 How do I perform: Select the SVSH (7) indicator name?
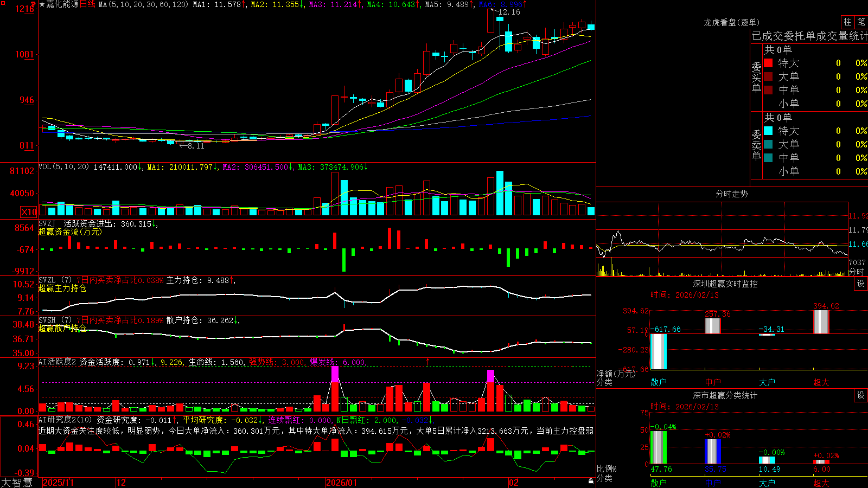pos(55,320)
